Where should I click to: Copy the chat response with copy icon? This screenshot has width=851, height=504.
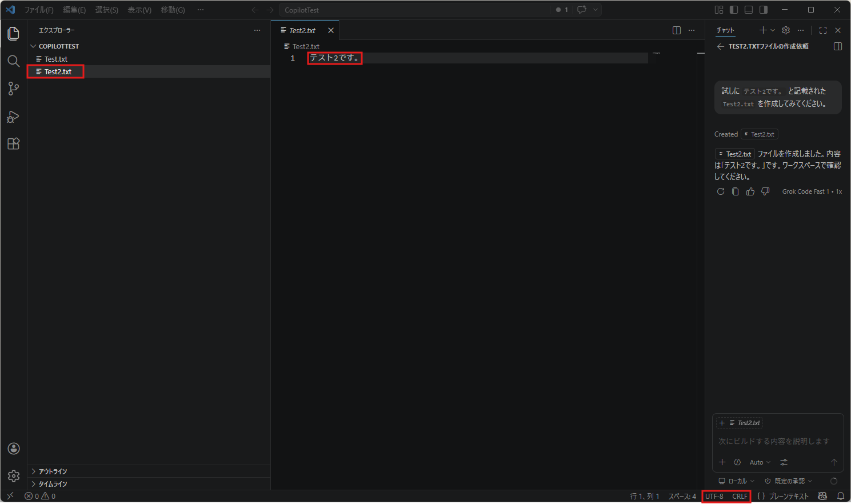pyautogui.click(x=736, y=192)
